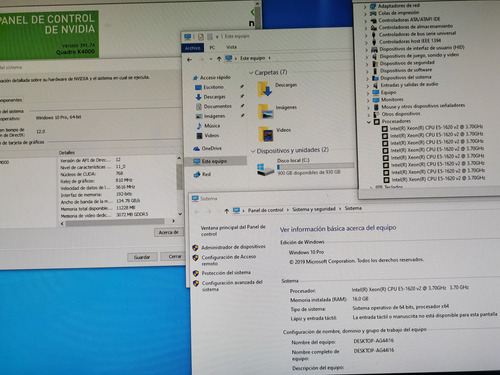Expand Mouse y otros dispositivos señaladores
The width and height of the screenshot is (500, 375).
click(368, 108)
